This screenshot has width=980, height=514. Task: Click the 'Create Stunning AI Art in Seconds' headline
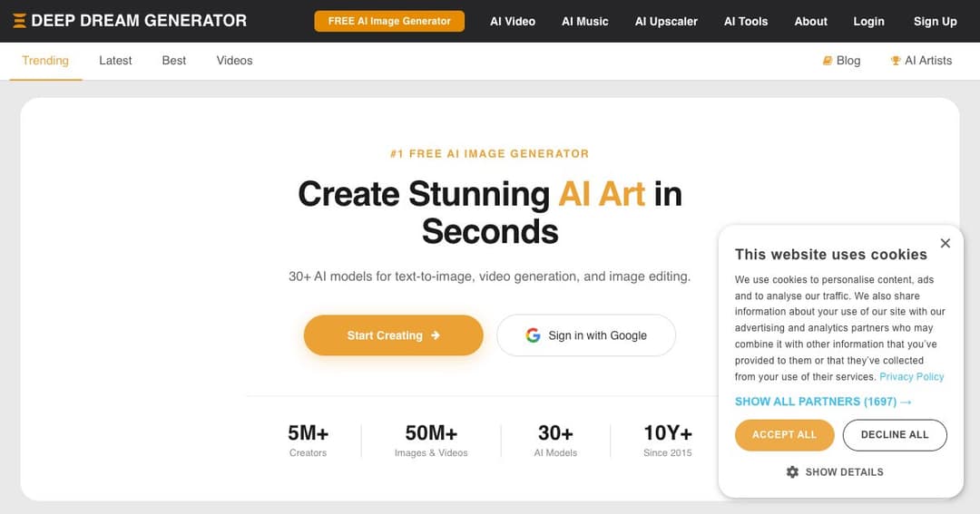(490, 212)
